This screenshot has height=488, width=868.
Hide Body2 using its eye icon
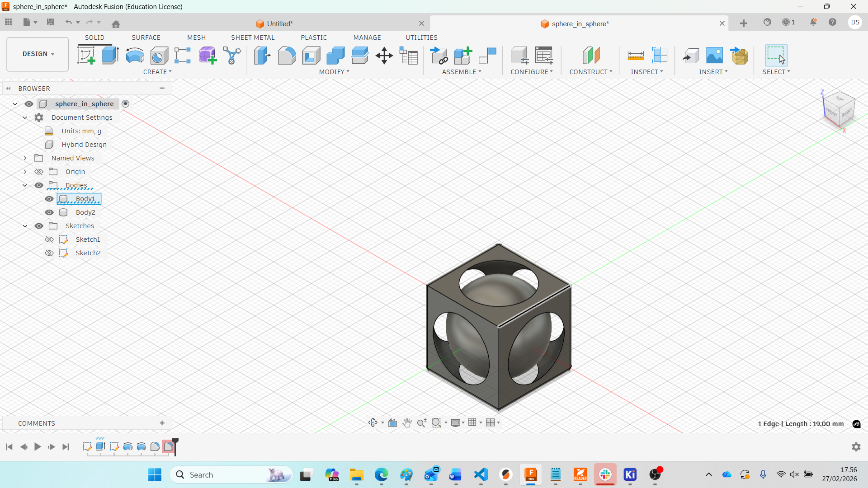(x=49, y=212)
